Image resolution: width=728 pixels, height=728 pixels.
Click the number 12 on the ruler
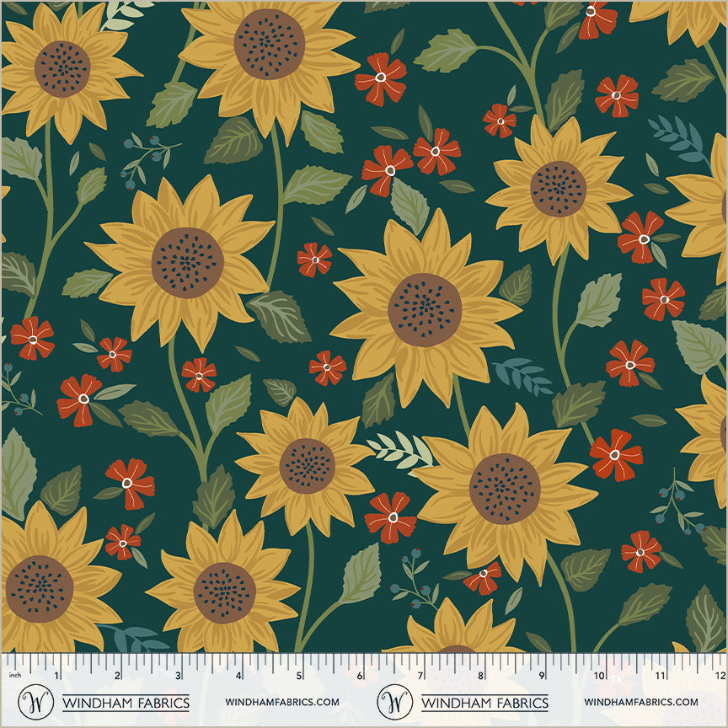coord(719,676)
